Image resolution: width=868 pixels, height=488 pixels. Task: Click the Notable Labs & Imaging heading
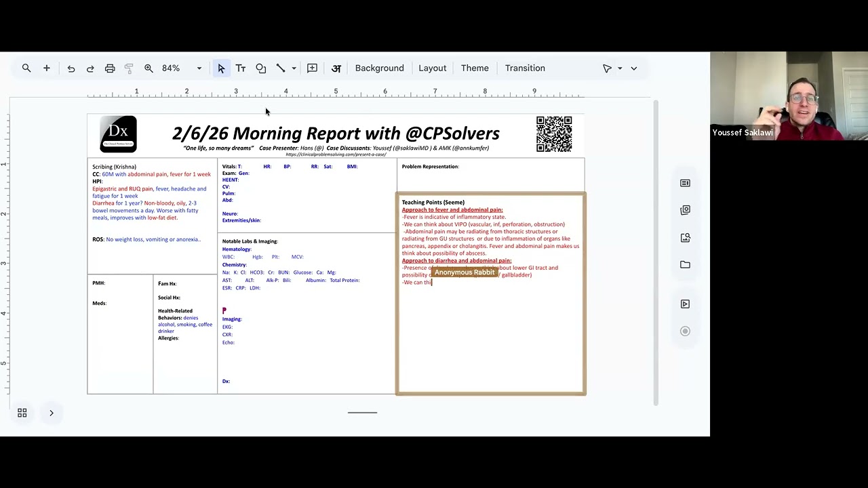pos(250,241)
